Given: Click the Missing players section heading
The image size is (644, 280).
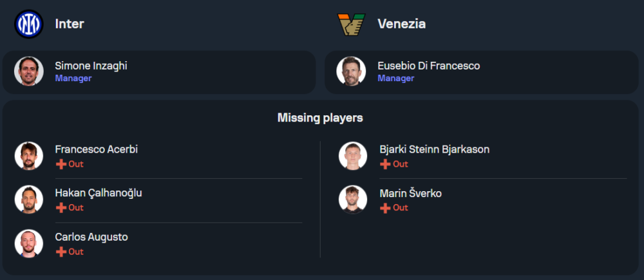Looking at the screenshot, I should tap(320, 118).
